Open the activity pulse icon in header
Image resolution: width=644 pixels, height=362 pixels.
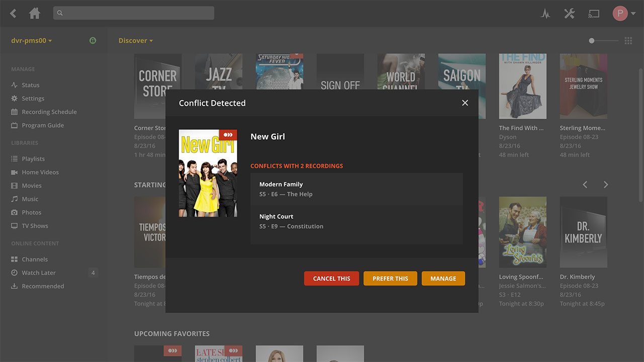pos(545,14)
